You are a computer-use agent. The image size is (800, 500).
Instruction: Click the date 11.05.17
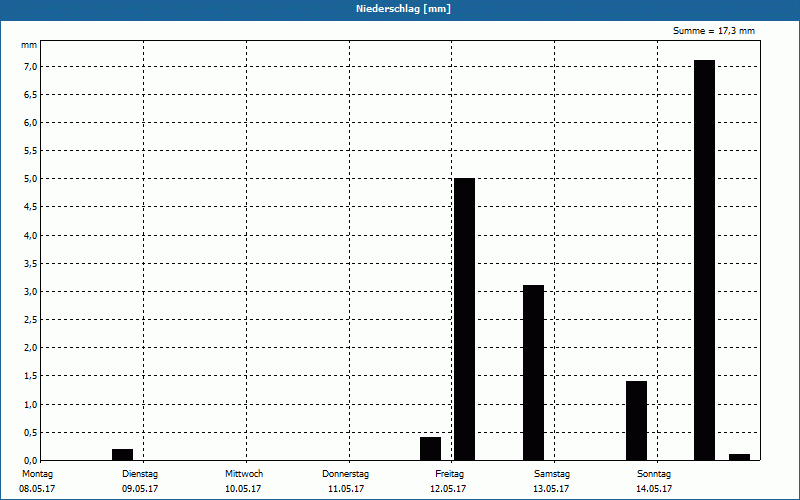click(346, 489)
